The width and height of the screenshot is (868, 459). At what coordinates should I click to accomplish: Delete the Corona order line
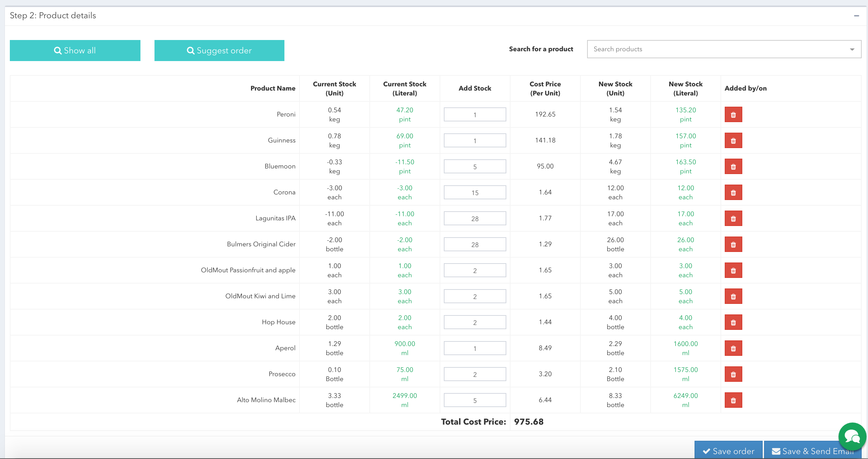(733, 193)
